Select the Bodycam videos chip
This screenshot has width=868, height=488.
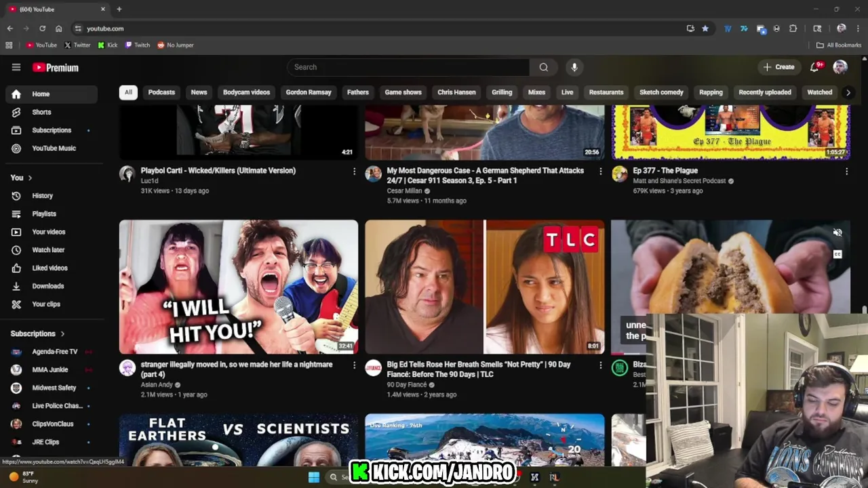point(246,92)
